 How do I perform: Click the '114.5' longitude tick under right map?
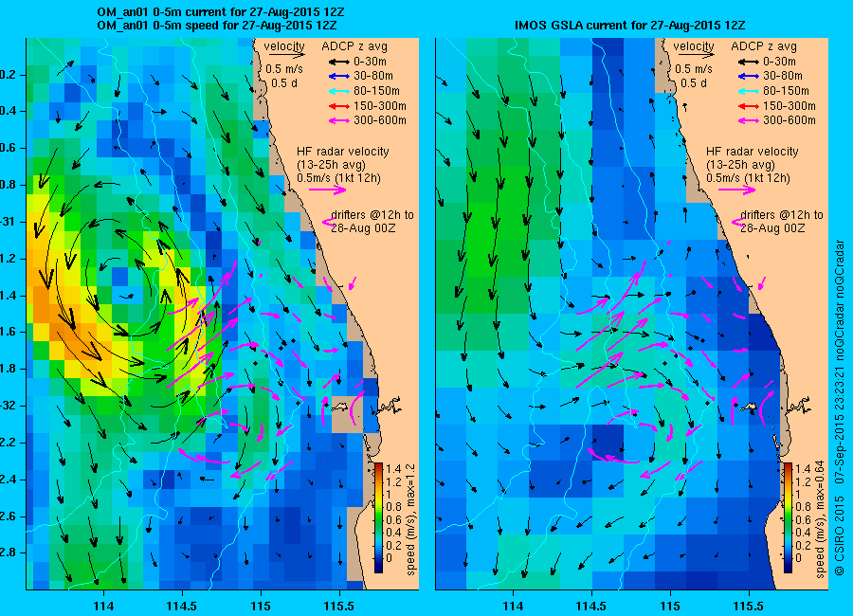[x=590, y=606]
